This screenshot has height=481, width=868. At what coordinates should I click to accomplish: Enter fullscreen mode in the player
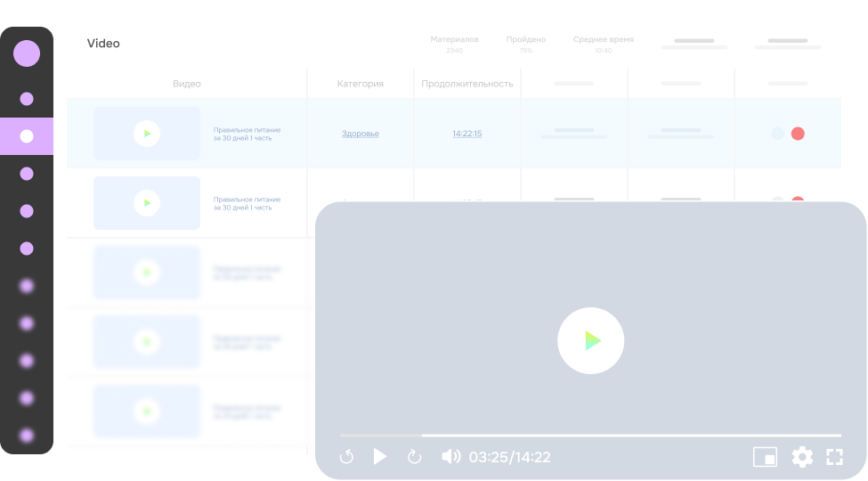click(x=834, y=457)
